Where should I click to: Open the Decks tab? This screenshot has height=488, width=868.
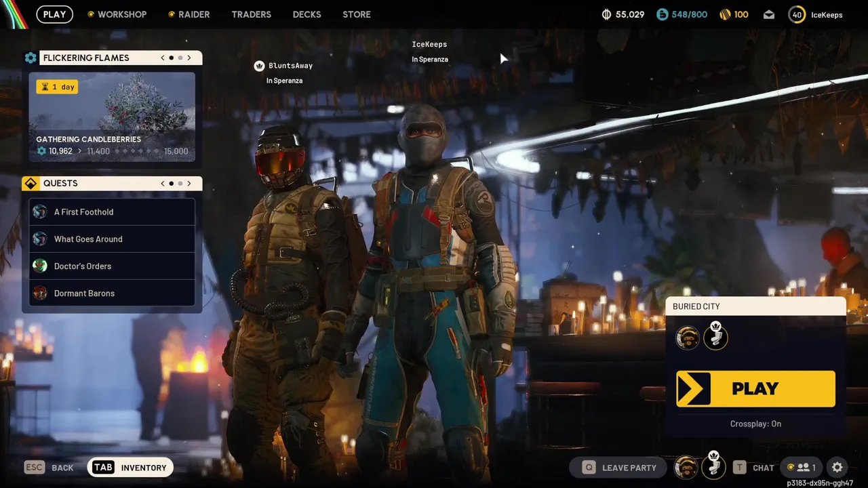coord(307,14)
